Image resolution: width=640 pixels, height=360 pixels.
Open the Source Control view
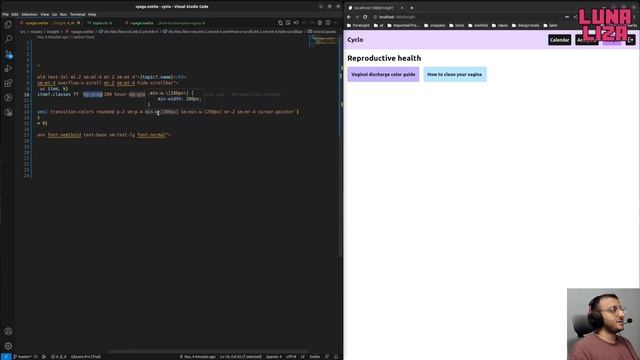(x=8, y=54)
